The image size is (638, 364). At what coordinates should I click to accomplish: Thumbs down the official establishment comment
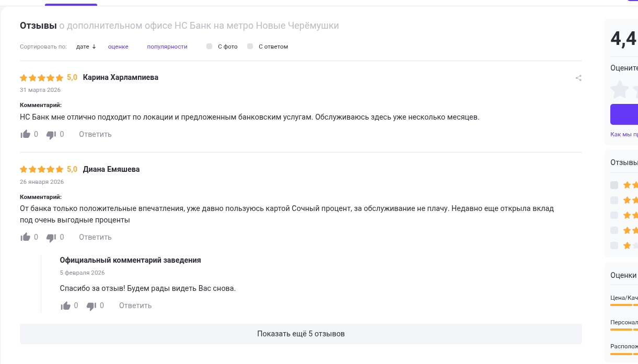tap(91, 306)
